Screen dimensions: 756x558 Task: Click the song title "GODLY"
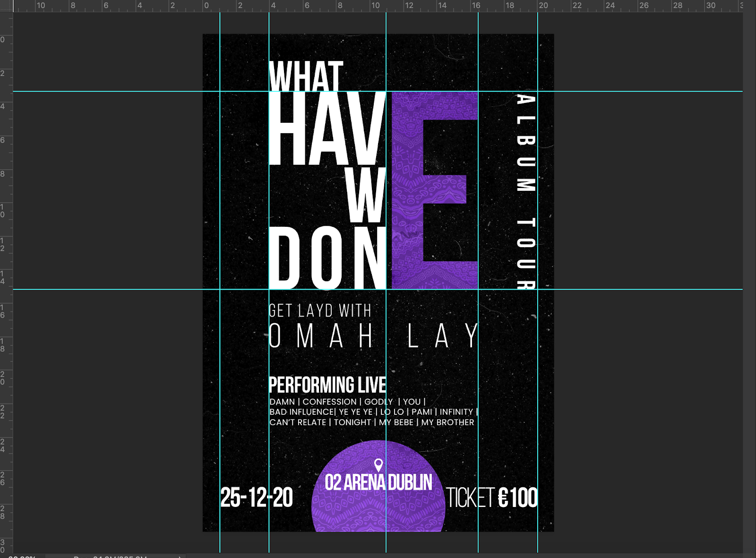coord(378,402)
